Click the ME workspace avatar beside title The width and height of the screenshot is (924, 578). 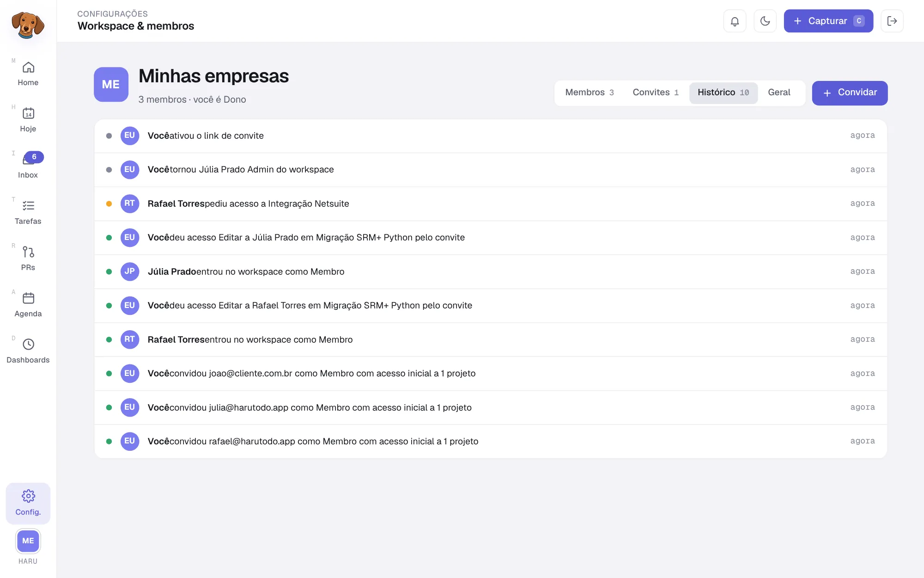click(111, 85)
